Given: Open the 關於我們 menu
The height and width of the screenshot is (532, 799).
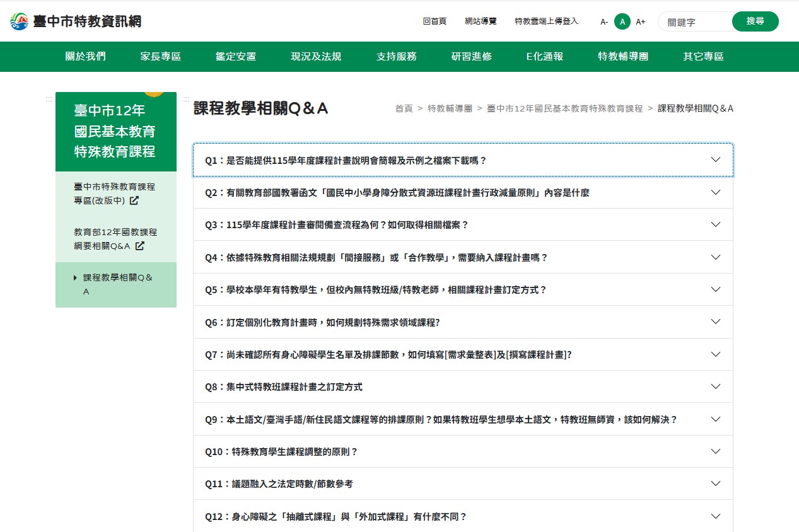Looking at the screenshot, I should 86,57.
